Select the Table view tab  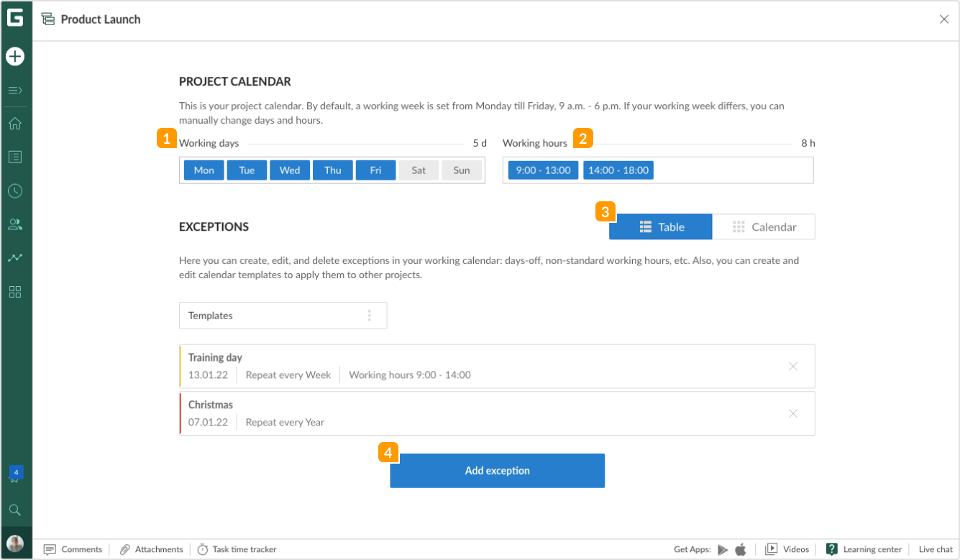pos(661,226)
